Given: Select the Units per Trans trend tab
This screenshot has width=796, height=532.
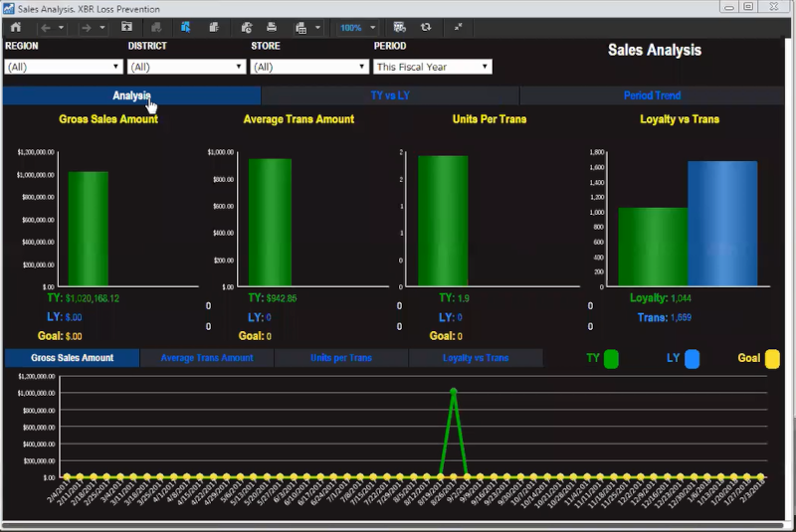Looking at the screenshot, I should (341, 358).
